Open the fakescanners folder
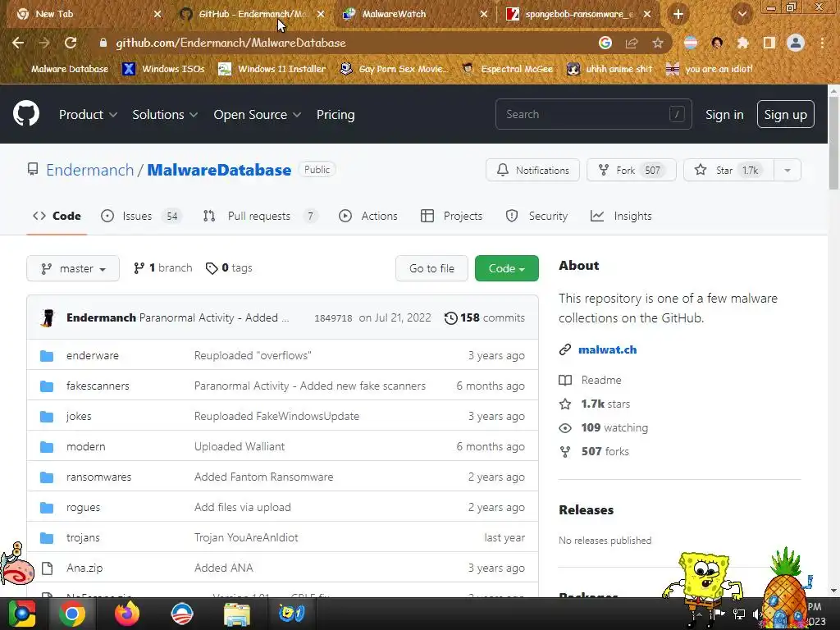Screen dimensions: 840x630 tap(98, 386)
